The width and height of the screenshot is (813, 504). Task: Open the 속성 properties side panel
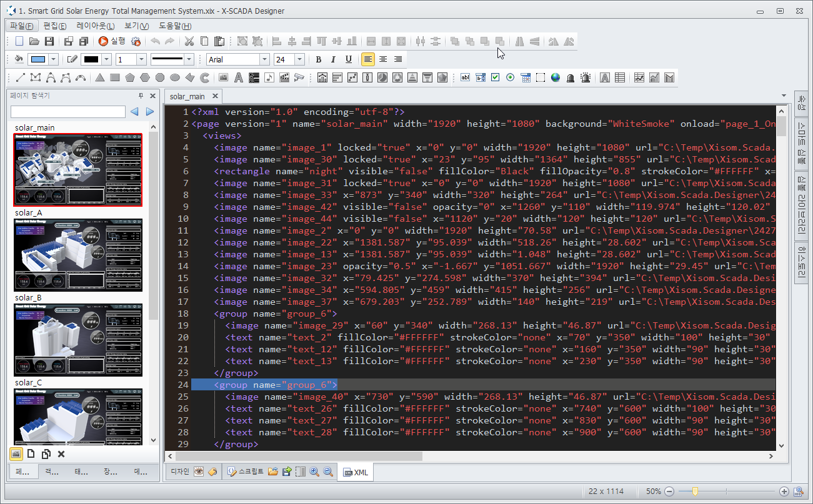[x=802, y=103]
